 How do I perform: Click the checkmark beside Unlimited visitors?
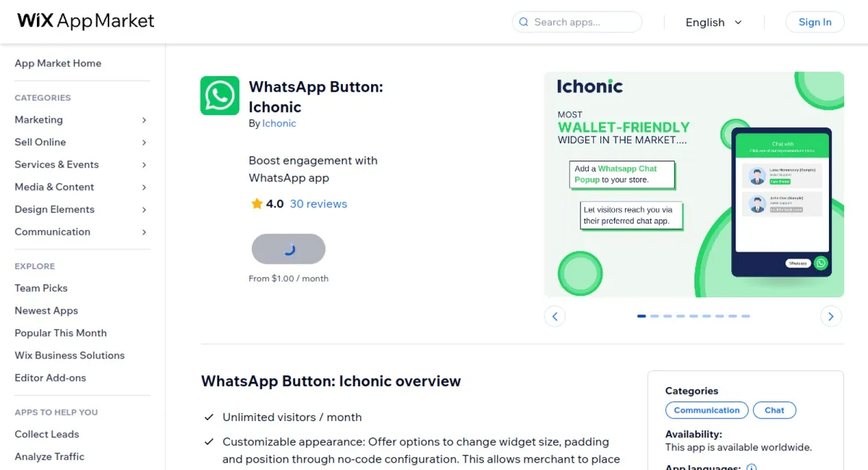[x=210, y=417]
